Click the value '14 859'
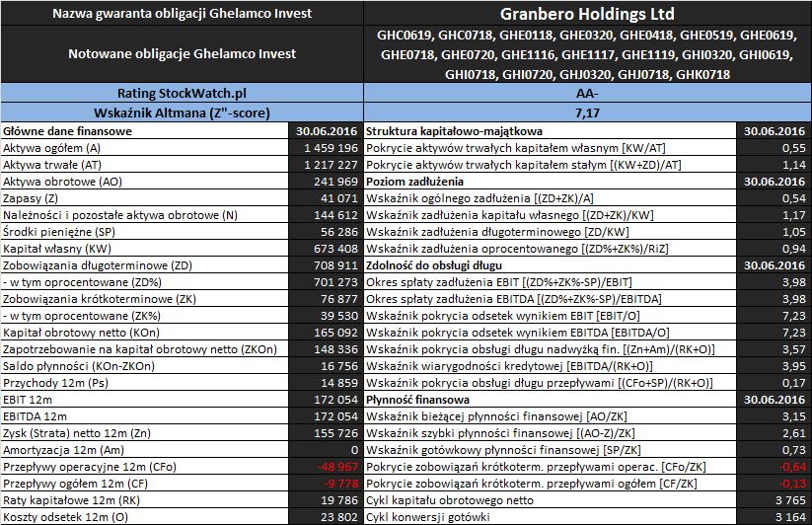This screenshot has height=525, width=812. 339,383
